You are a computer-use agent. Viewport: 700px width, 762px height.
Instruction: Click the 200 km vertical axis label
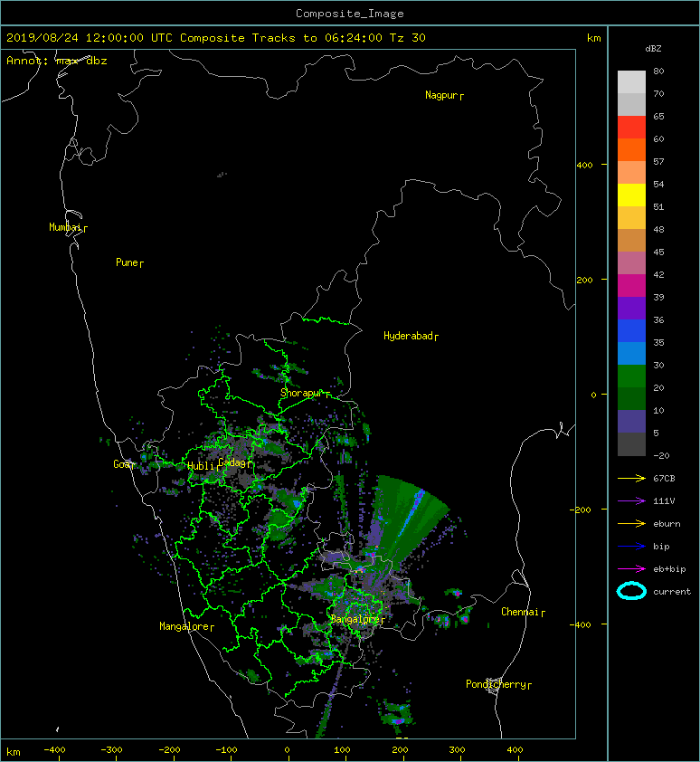pos(584,281)
